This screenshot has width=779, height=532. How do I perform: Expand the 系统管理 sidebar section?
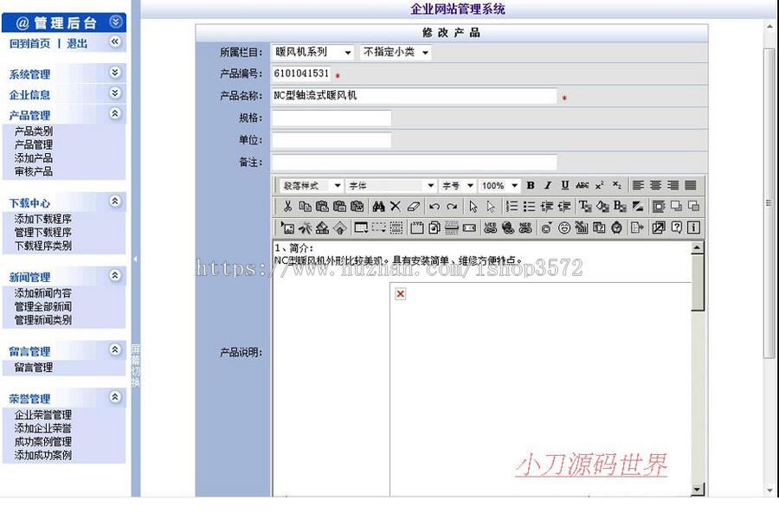(115, 73)
